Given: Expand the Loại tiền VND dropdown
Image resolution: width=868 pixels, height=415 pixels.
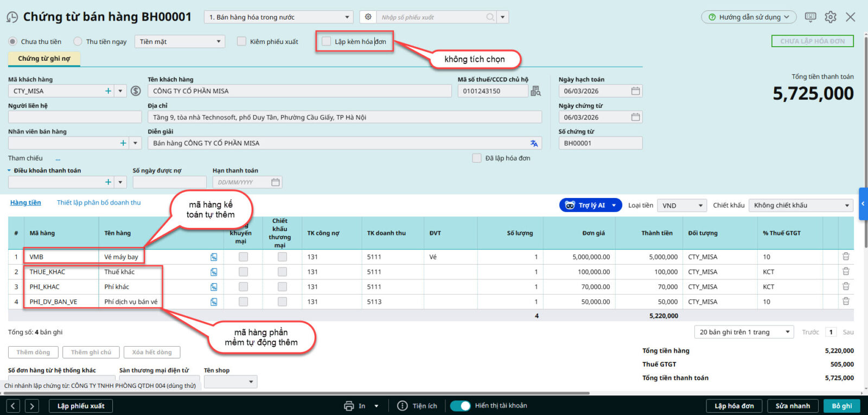Looking at the screenshot, I should point(682,206).
